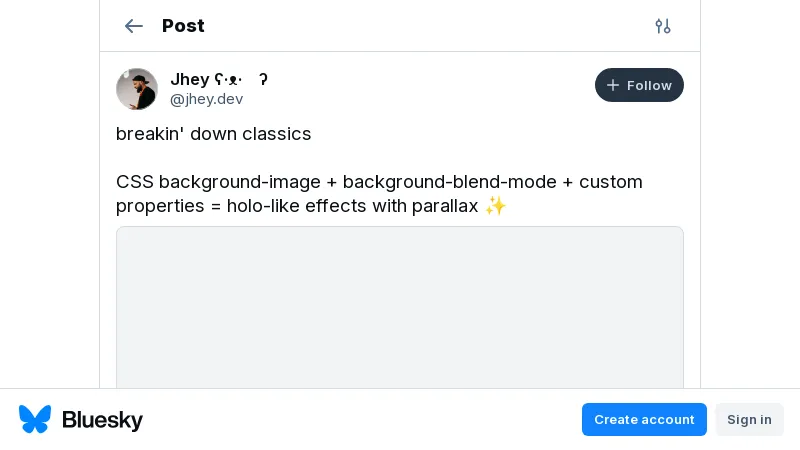Click the sparkles emoji in post
The height and width of the screenshot is (450, 800).
click(x=496, y=206)
